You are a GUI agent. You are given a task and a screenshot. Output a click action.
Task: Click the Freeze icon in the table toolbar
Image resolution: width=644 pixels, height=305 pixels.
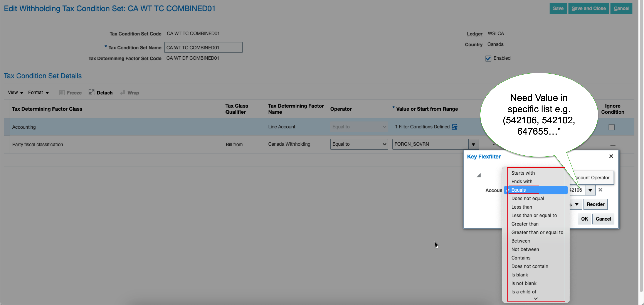click(x=62, y=92)
